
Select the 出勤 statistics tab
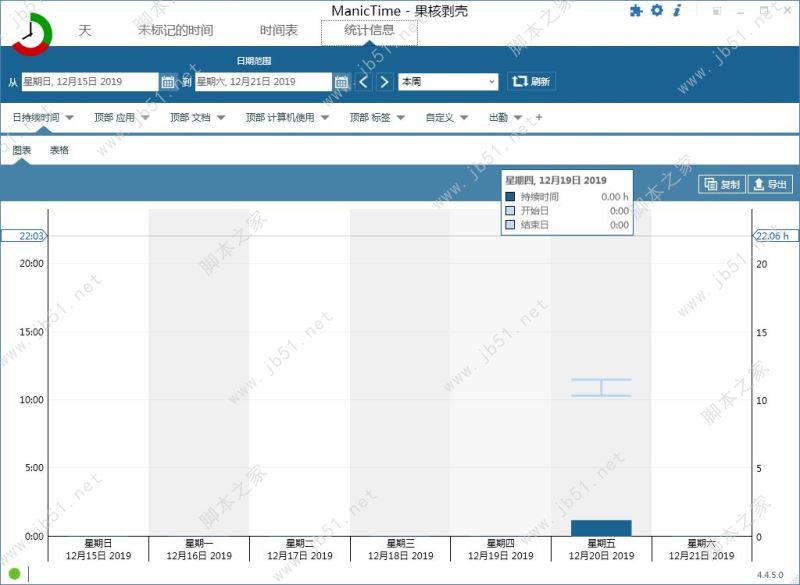[x=498, y=118]
